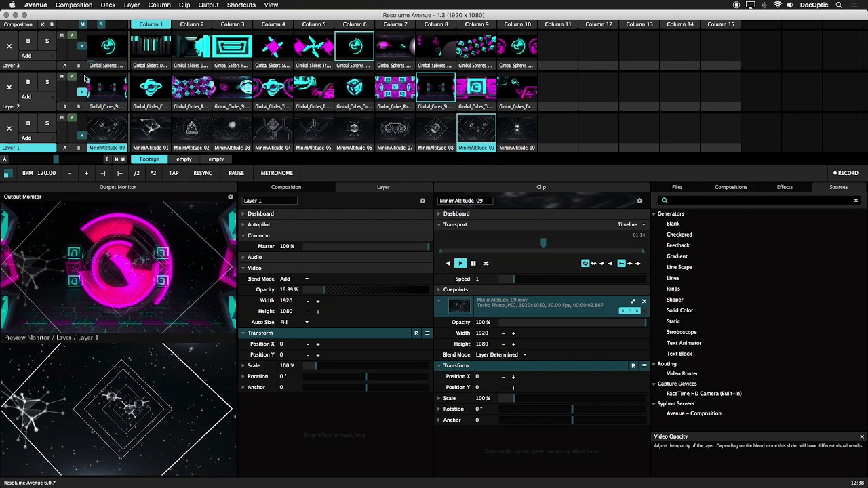Expand the Audio section

click(x=243, y=257)
